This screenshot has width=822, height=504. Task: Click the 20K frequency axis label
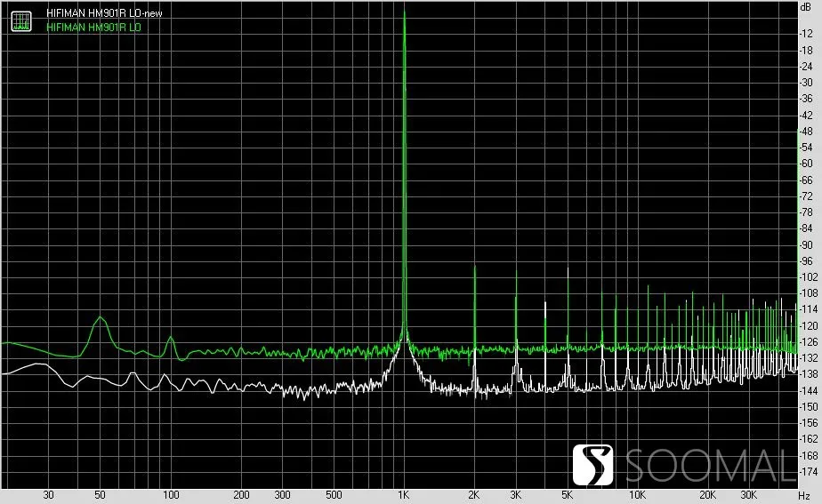click(708, 495)
